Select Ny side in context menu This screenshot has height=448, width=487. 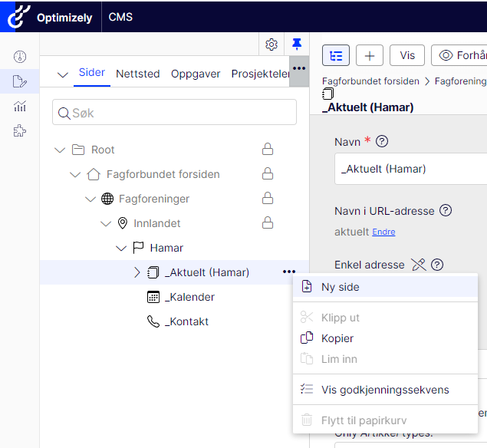pyautogui.click(x=340, y=287)
